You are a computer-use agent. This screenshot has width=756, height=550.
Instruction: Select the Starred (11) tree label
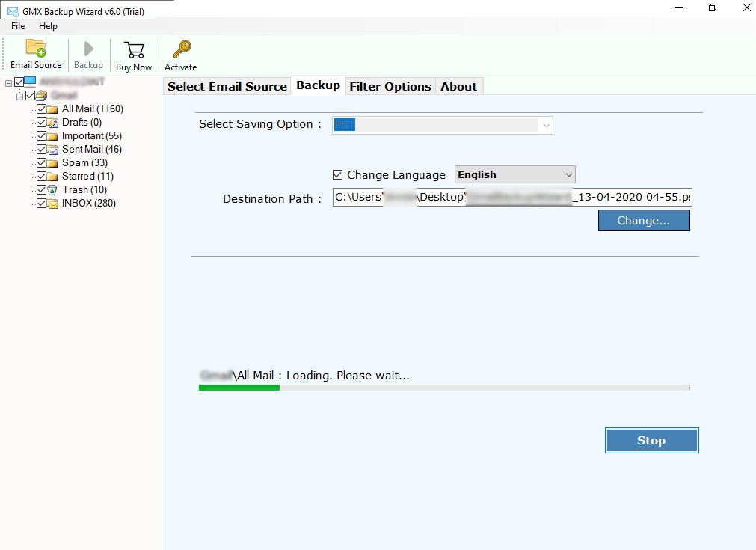click(87, 176)
